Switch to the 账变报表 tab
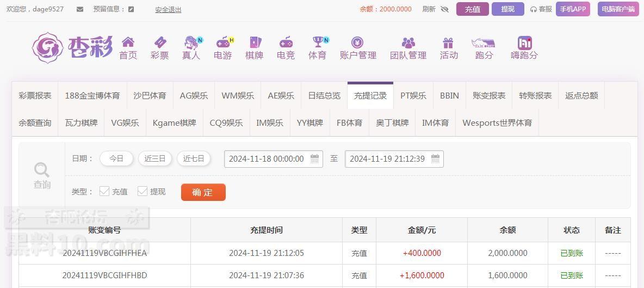Screen dimensions: 644x288 pos(489,95)
